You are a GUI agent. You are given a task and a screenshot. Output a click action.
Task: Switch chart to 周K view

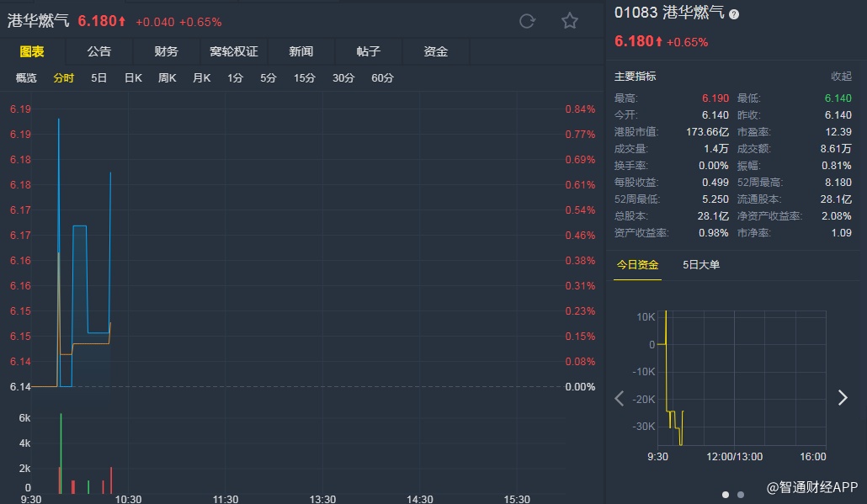point(167,78)
